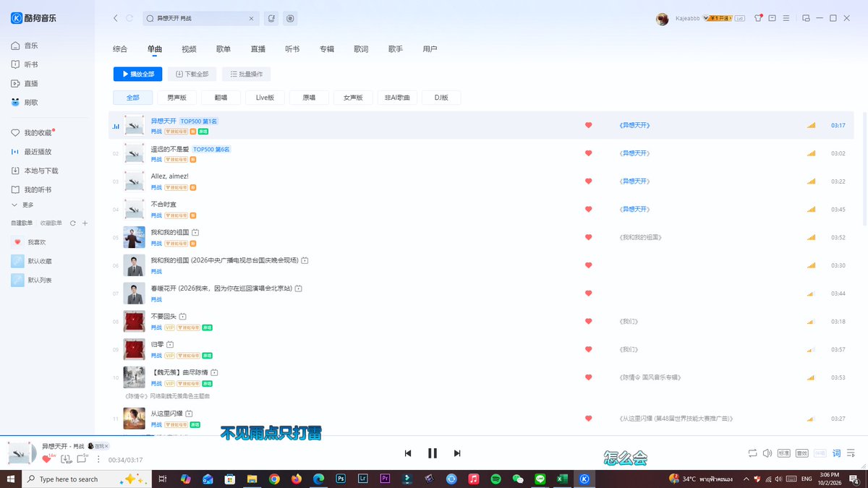The height and width of the screenshot is (488, 868).
Task: Open the skin shirt icon
Action: tap(758, 18)
